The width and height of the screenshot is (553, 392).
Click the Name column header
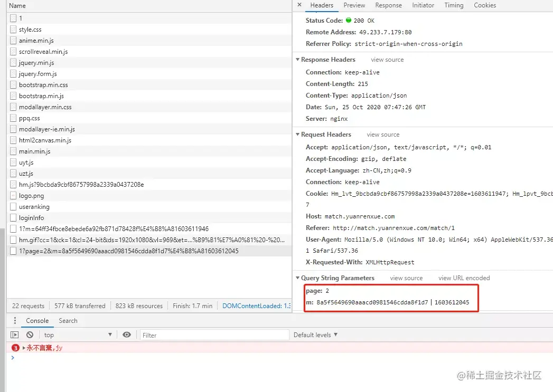point(149,6)
